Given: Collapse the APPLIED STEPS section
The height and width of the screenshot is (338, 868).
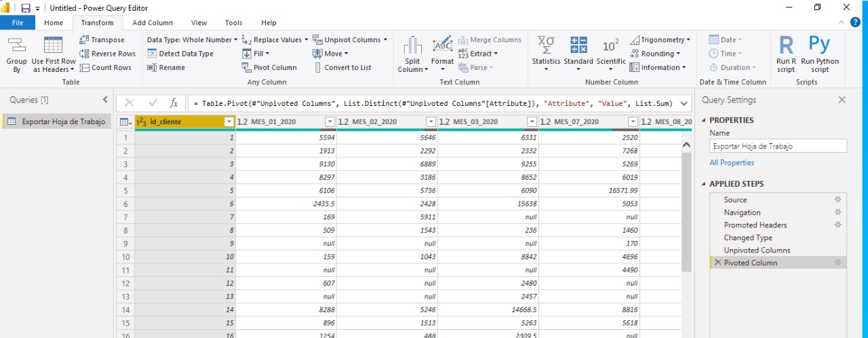Looking at the screenshot, I should click(x=703, y=184).
